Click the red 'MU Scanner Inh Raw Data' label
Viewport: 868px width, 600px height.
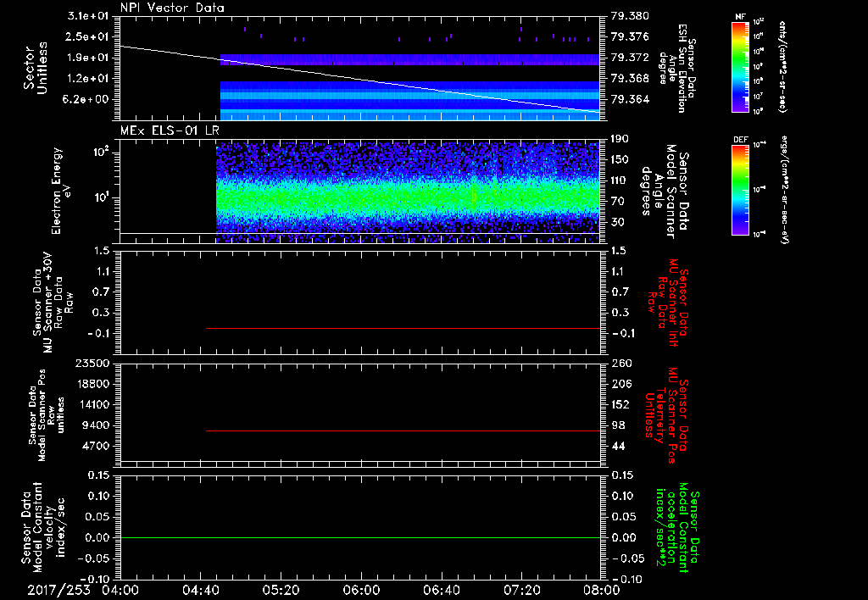pyautogui.click(x=668, y=303)
